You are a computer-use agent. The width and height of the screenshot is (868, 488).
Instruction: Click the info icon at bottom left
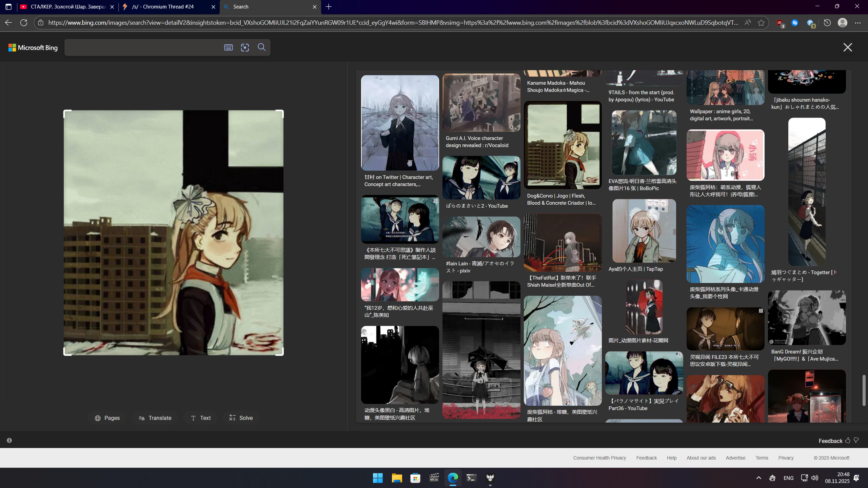tap(9, 440)
